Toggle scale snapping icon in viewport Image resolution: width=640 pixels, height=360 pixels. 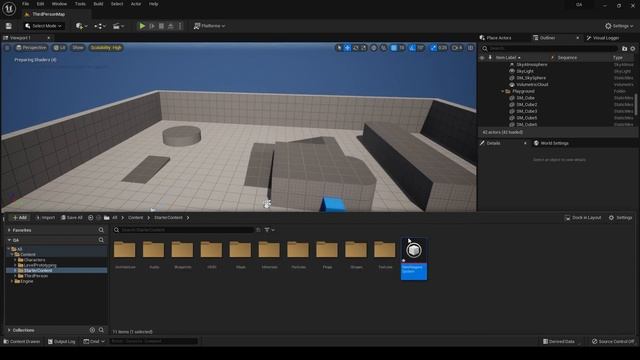(433, 48)
